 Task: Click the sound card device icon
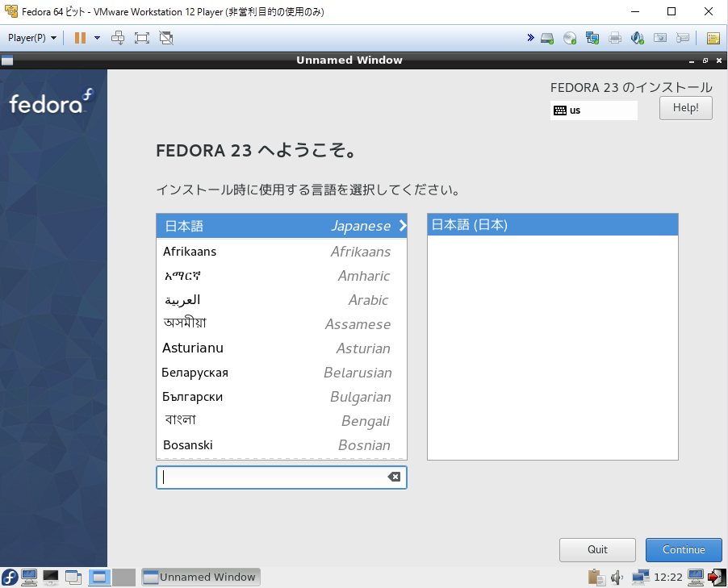point(638,38)
